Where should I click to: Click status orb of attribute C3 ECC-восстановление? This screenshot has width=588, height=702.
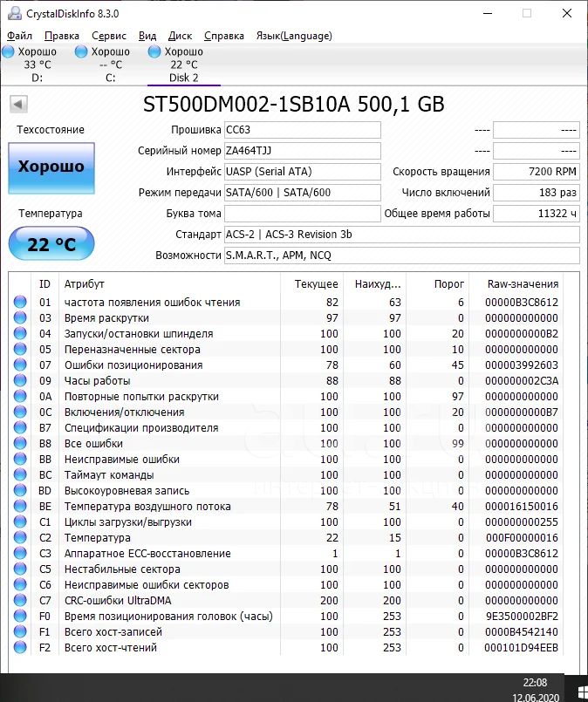click(x=20, y=553)
